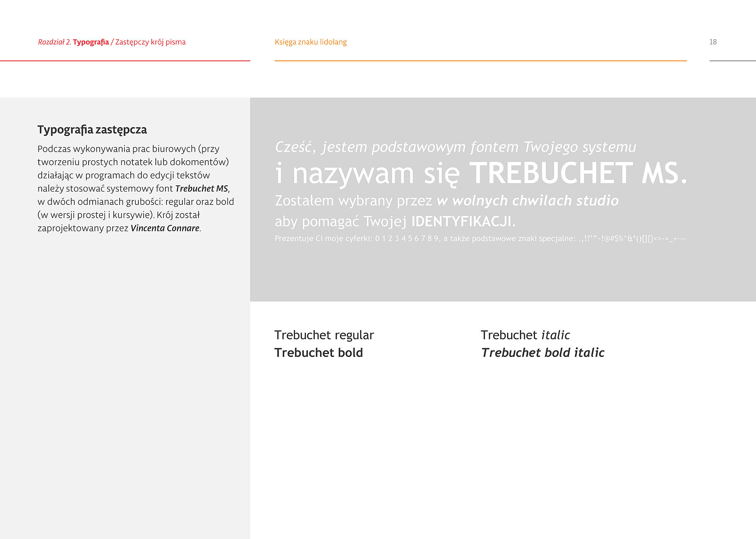Click the orange horizontal header line

point(480,61)
